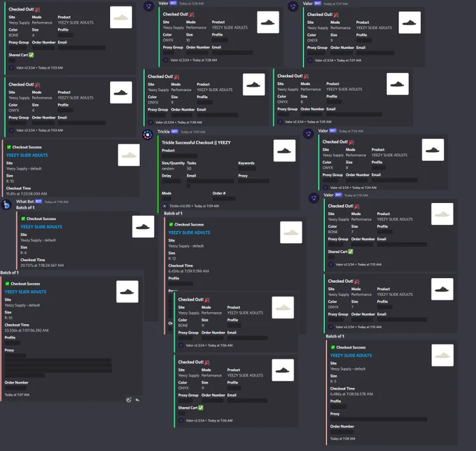Viewport: 476px width, 451px height.
Task: Click footer Valor icon on BONE size 4 card
Action: point(11,68)
